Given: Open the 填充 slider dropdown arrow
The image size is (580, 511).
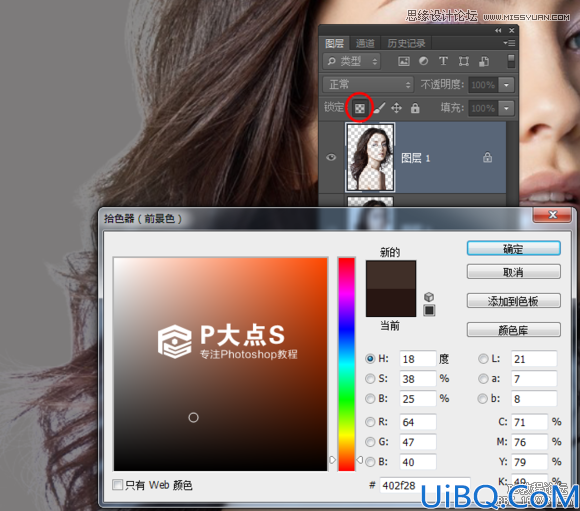Looking at the screenshot, I should pyautogui.click(x=506, y=108).
